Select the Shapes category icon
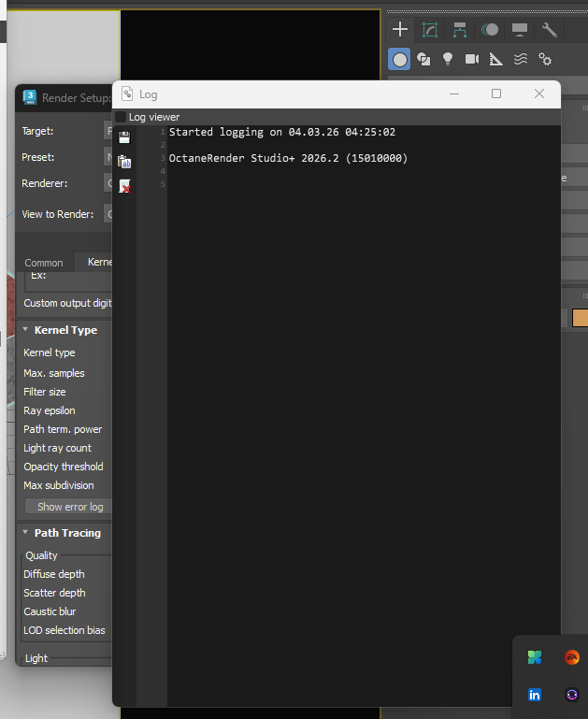The height and width of the screenshot is (719, 588). [423, 59]
